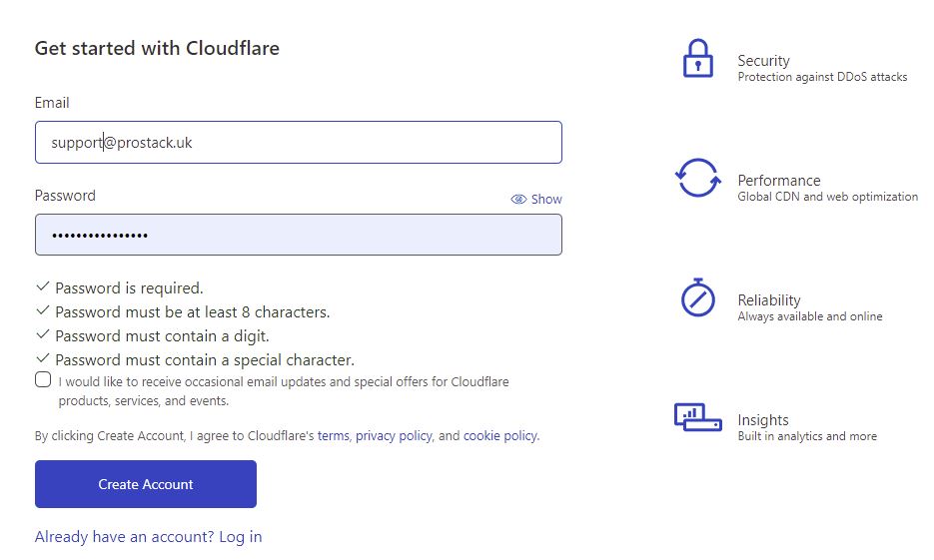Click the Performance heading text

pos(779,181)
